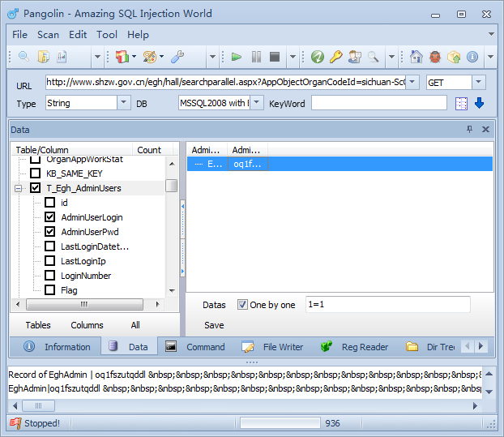The width and height of the screenshot is (504, 437).
Task: Click the red flag status icon
Action: click(15, 423)
